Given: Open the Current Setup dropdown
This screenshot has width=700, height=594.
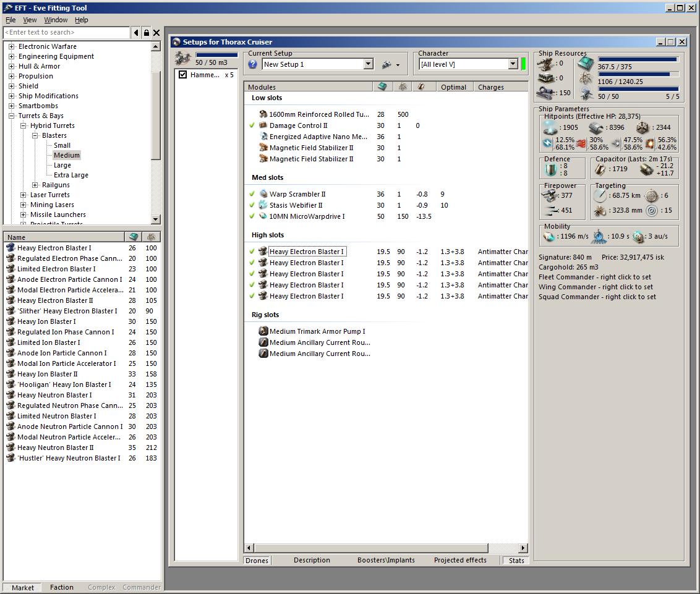Looking at the screenshot, I should [x=368, y=64].
